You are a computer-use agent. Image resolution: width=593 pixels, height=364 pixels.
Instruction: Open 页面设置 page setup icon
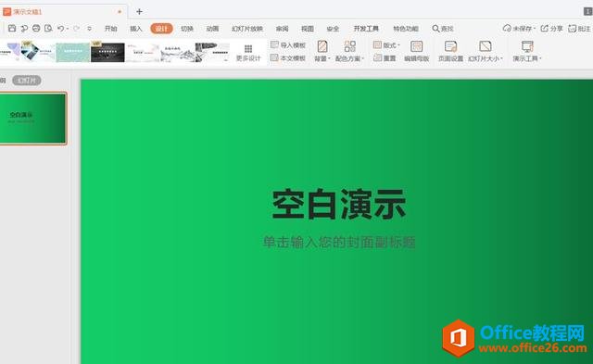450,46
